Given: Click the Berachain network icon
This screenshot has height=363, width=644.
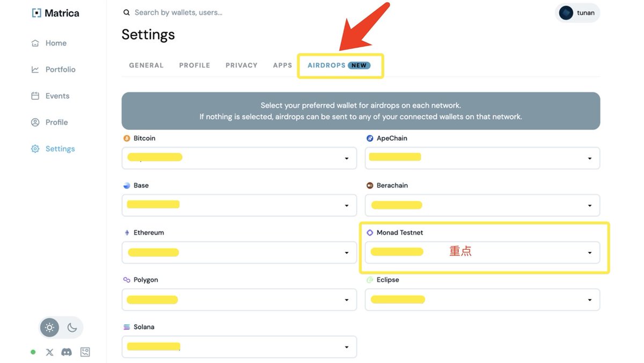Looking at the screenshot, I should point(370,185).
